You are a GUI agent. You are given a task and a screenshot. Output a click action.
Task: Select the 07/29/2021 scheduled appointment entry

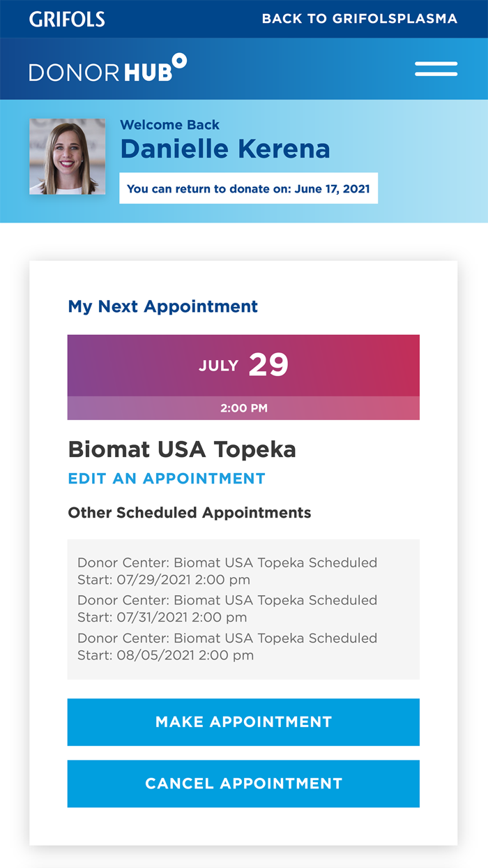(227, 571)
